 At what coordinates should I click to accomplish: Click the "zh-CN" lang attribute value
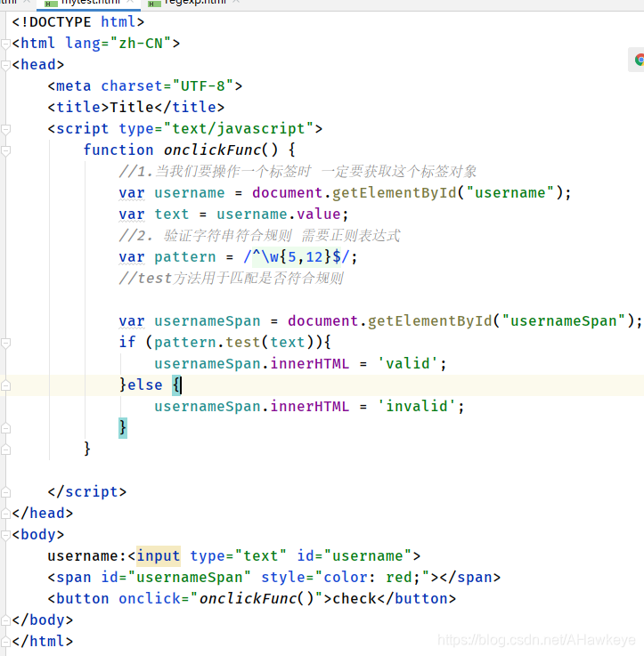tap(141, 43)
